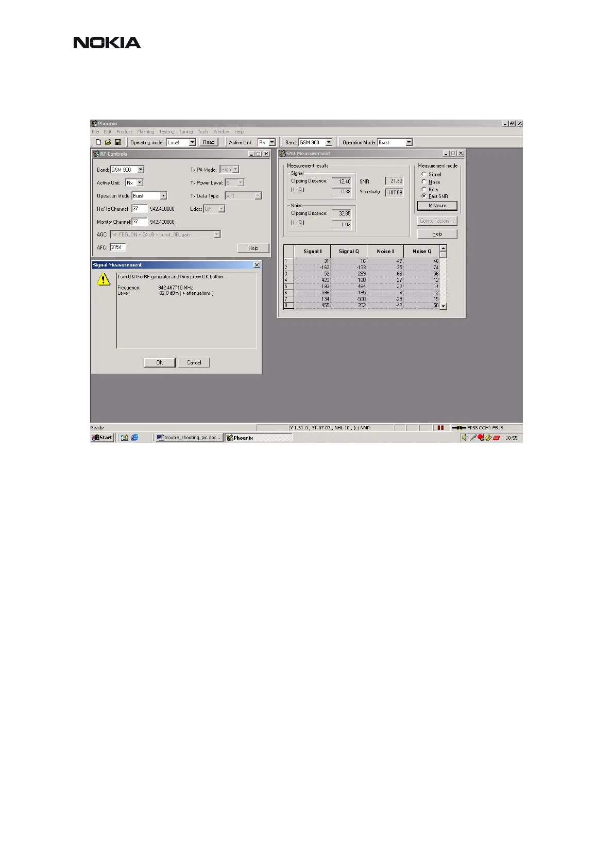Viewport: 613px width, 868px height.
Task: Click the pen-shaped tray icon
Action: coord(473,438)
